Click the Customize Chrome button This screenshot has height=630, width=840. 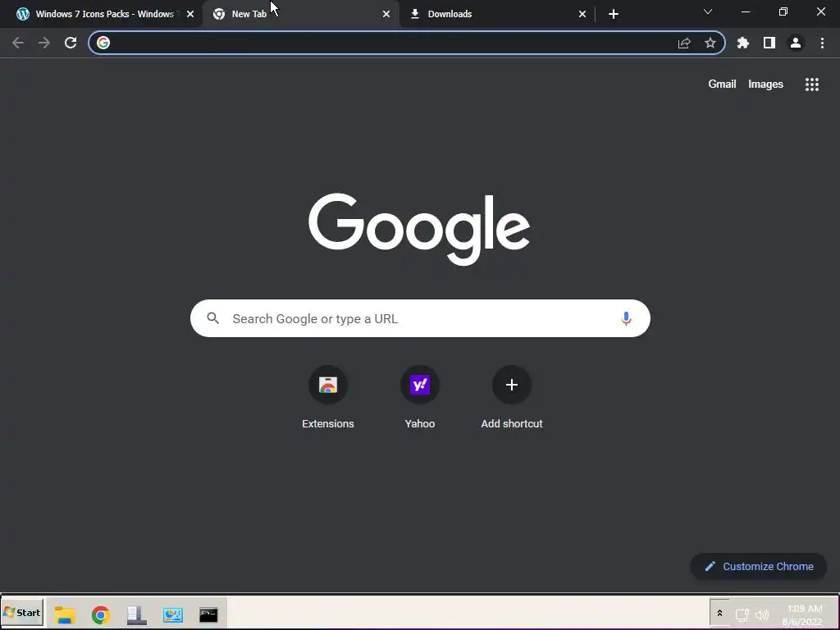(759, 566)
